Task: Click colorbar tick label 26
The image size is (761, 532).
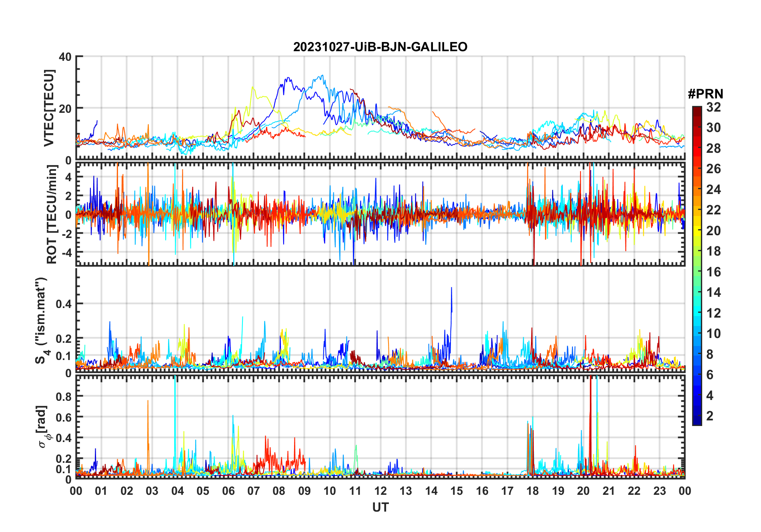Action: tap(713, 169)
